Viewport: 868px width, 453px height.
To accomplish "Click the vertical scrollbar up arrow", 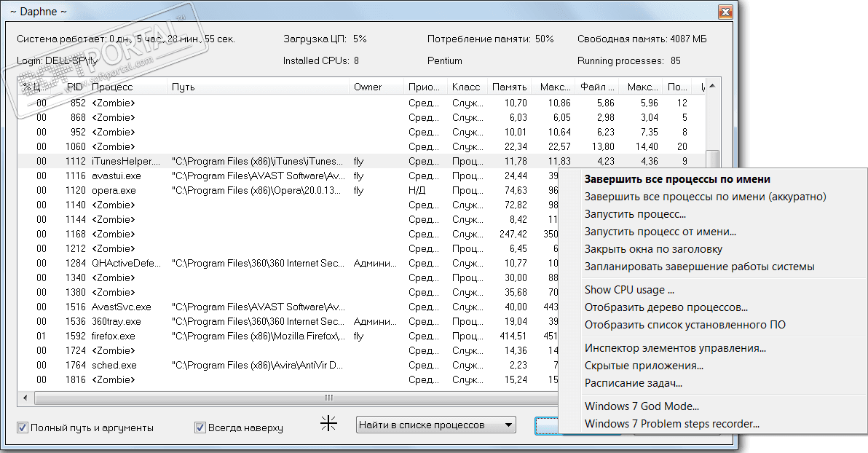I will pyautogui.click(x=712, y=86).
